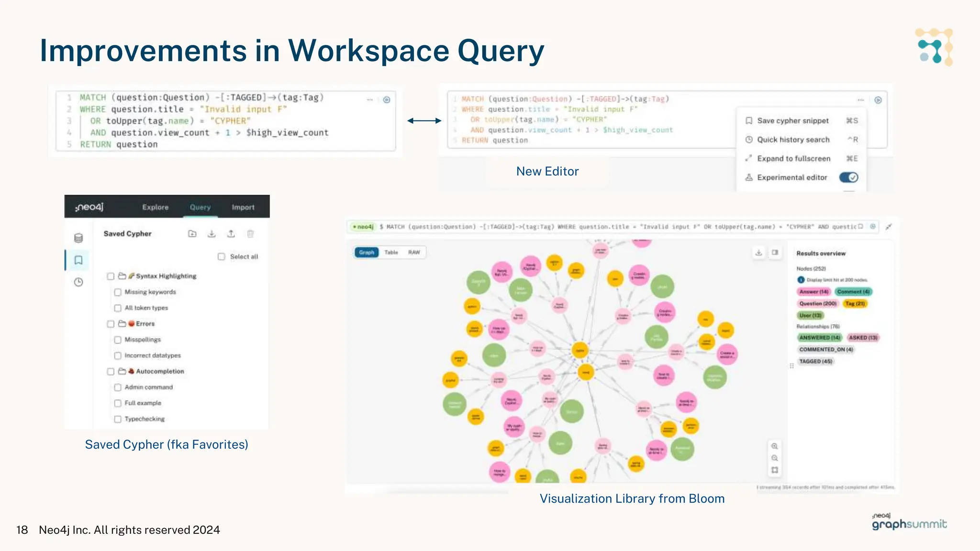The width and height of the screenshot is (980, 551).
Task: Select the Graph result view
Action: click(x=367, y=252)
